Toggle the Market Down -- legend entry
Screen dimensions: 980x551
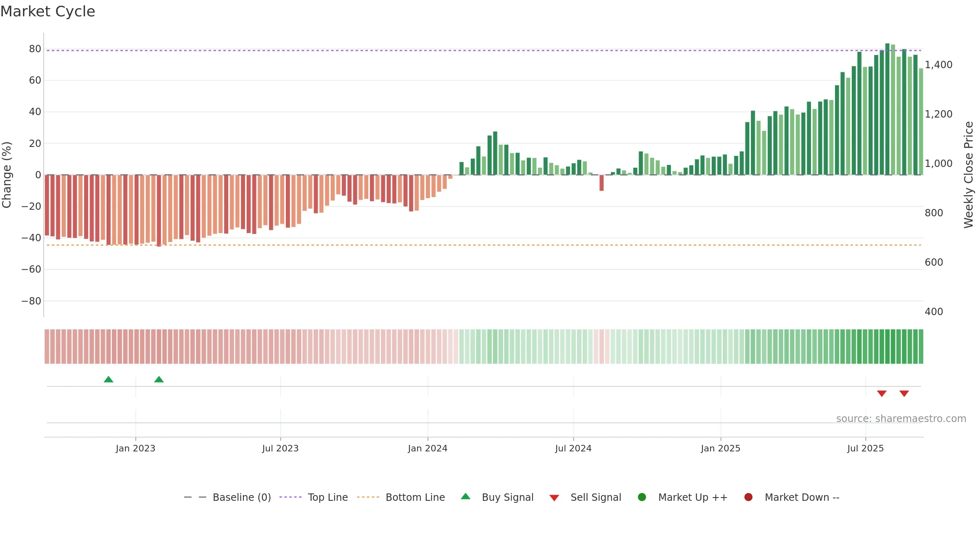pyautogui.click(x=792, y=497)
